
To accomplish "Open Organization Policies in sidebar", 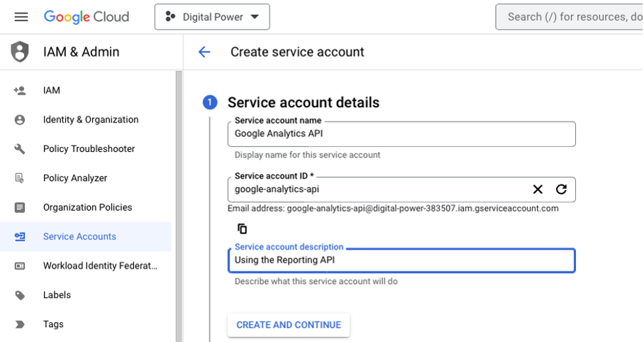I will point(87,207).
